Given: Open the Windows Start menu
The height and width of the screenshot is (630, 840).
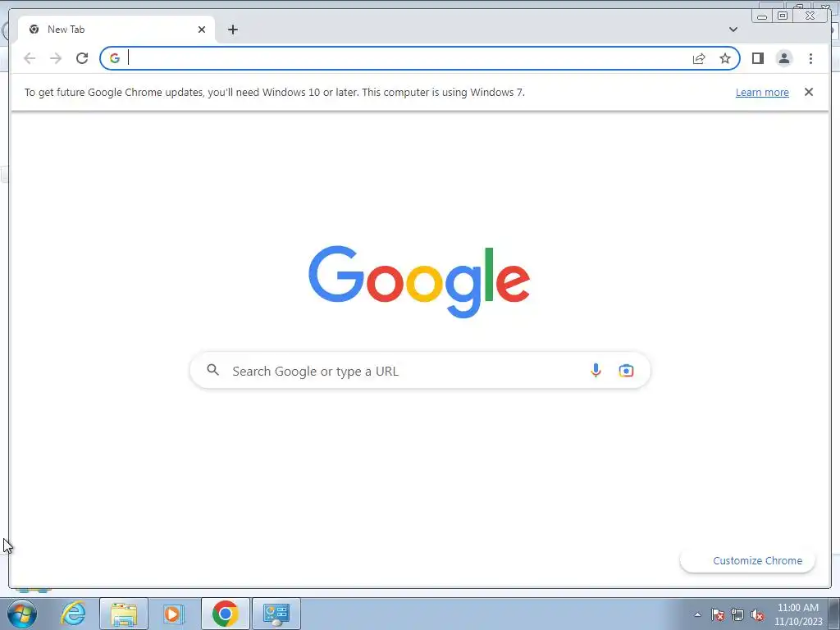Looking at the screenshot, I should click(x=22, y=614).
